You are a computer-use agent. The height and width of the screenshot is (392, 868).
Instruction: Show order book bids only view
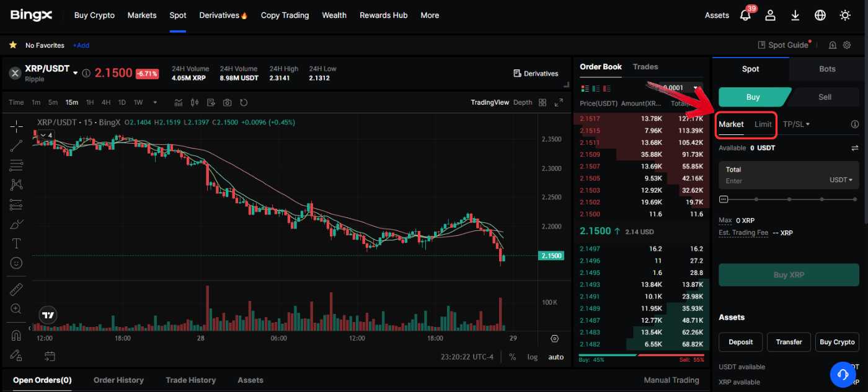point(595,89)
